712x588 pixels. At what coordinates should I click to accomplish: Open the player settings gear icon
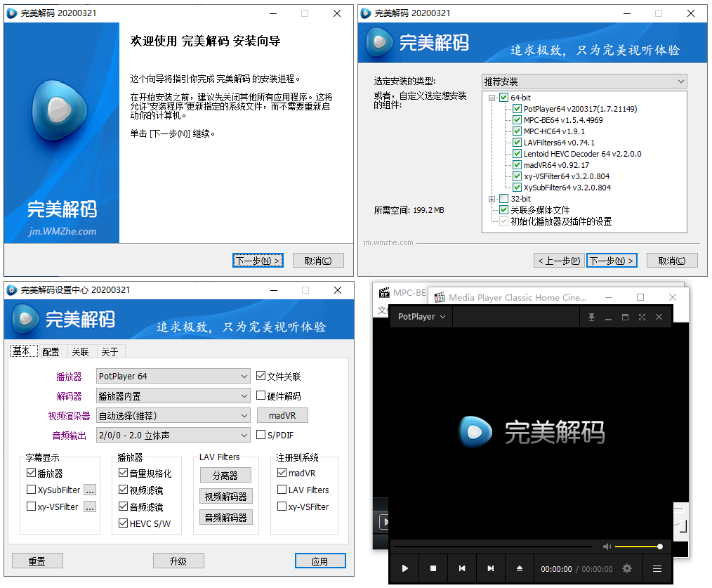click(627, 568)
